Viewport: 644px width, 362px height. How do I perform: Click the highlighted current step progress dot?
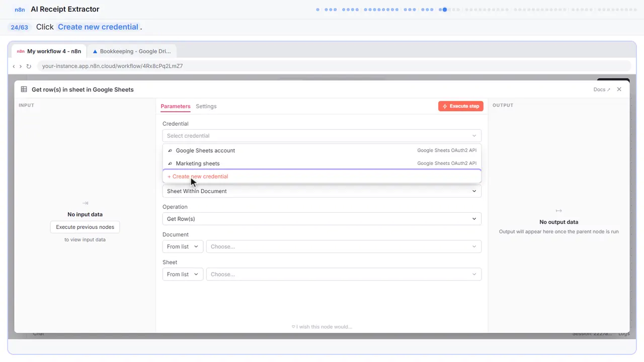click(x=444, y=9)
